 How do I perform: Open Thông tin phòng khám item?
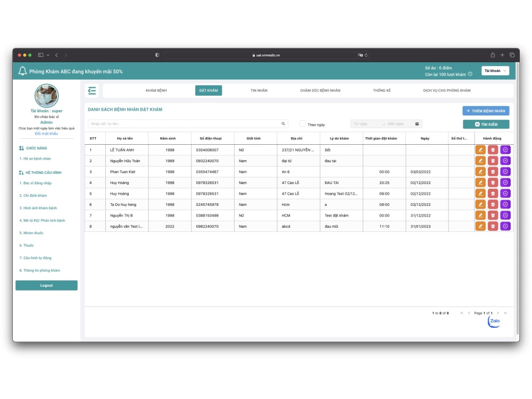coord(40,270)
